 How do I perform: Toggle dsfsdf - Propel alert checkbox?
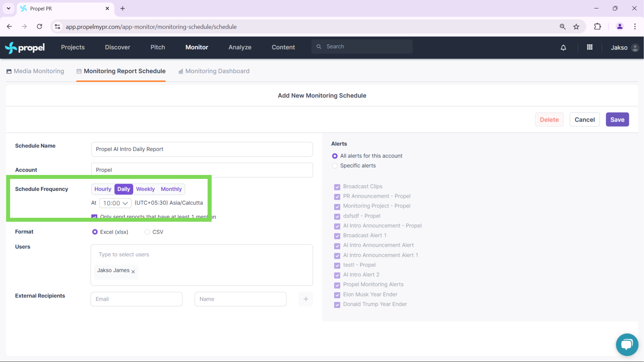(337, 216)
